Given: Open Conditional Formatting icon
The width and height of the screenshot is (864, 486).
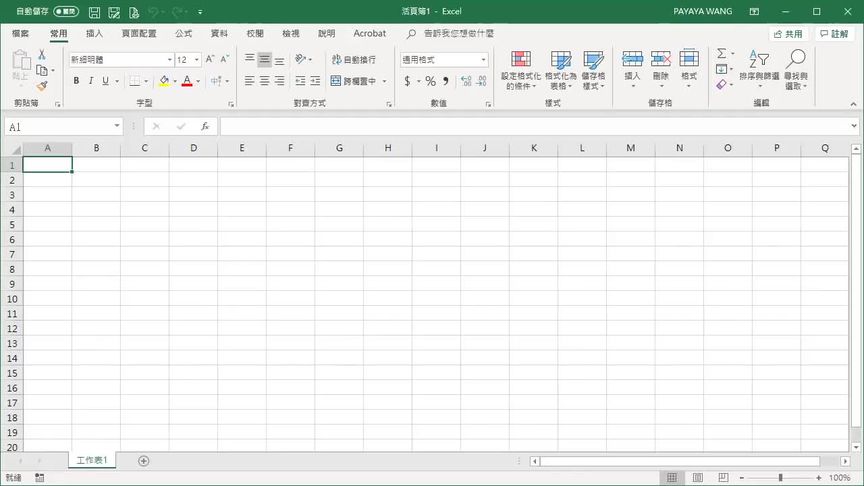Looking at the screenshot, I should point(521,58).
